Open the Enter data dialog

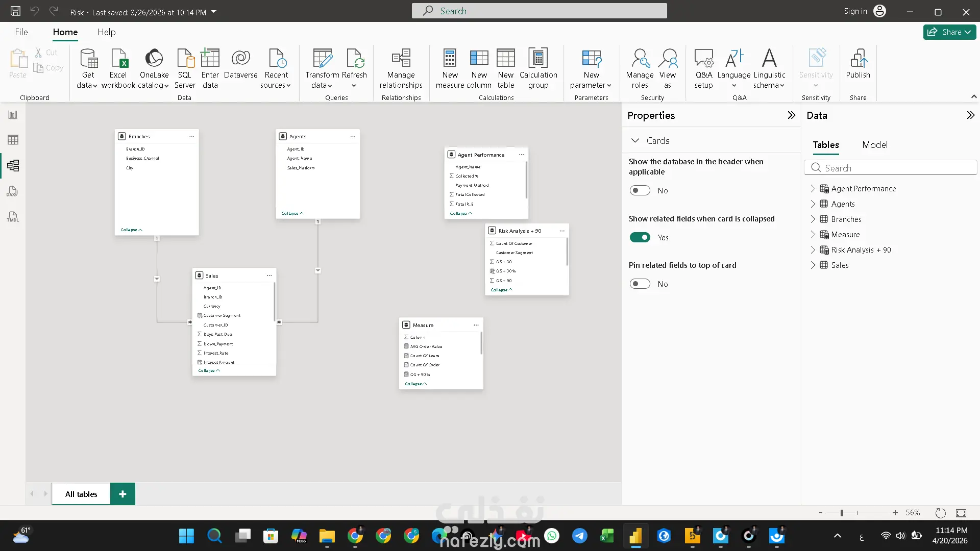click(x=210, y=69)
